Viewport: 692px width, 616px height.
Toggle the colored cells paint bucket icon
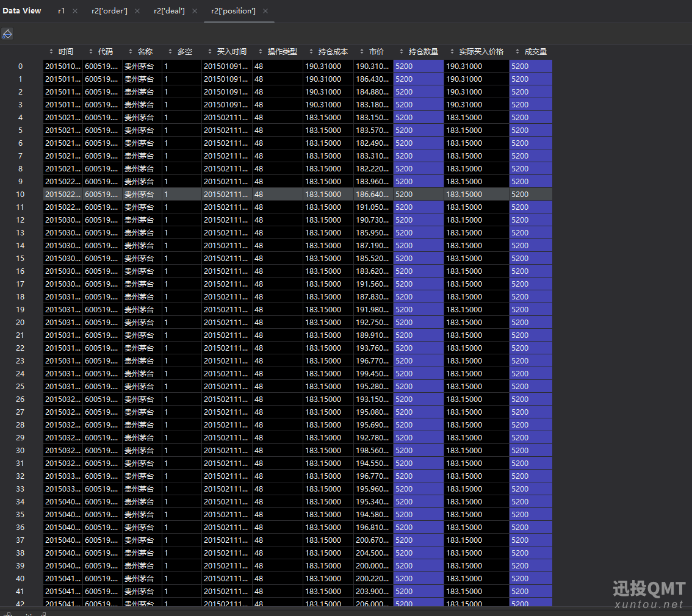pos(7,34)
